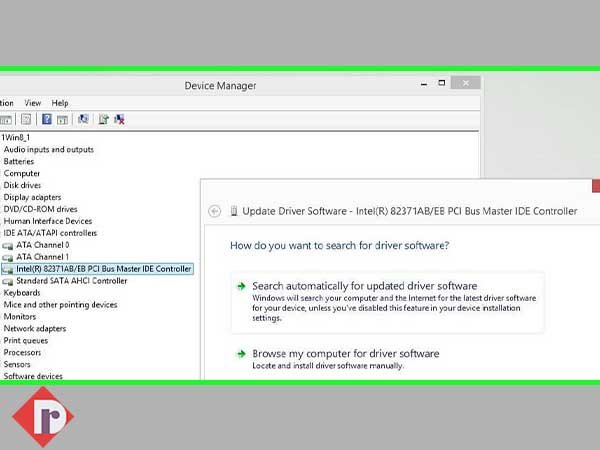The height and width of the screenshot is (450, 600).
Task: Click the Uninstall device toolbar icon
Action: click(119, 119)
